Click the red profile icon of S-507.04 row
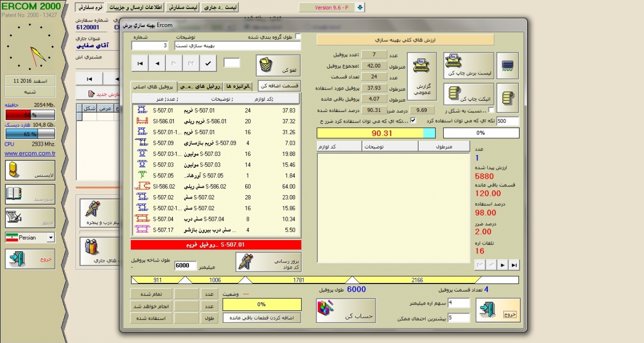This screenshot has height=343, width=644. click(143, 219)
